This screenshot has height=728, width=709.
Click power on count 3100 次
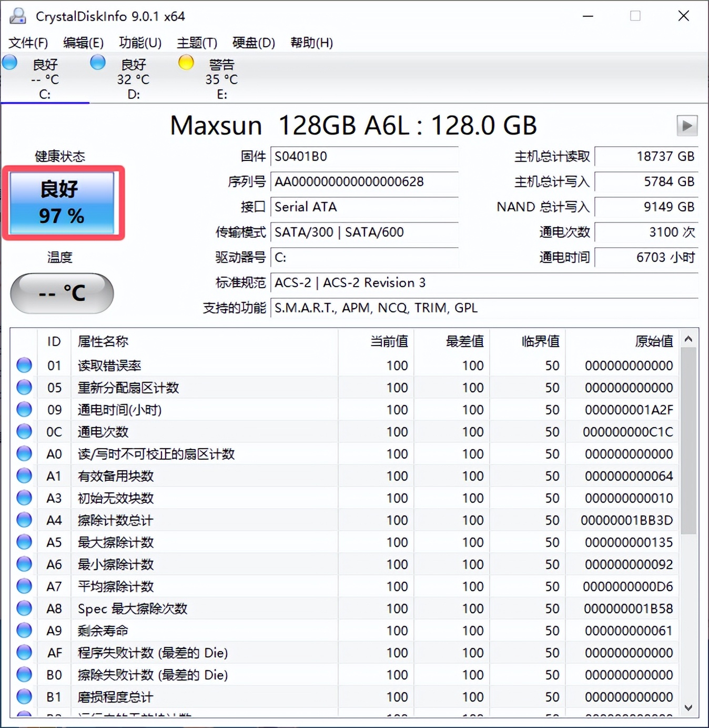[646, 232]
